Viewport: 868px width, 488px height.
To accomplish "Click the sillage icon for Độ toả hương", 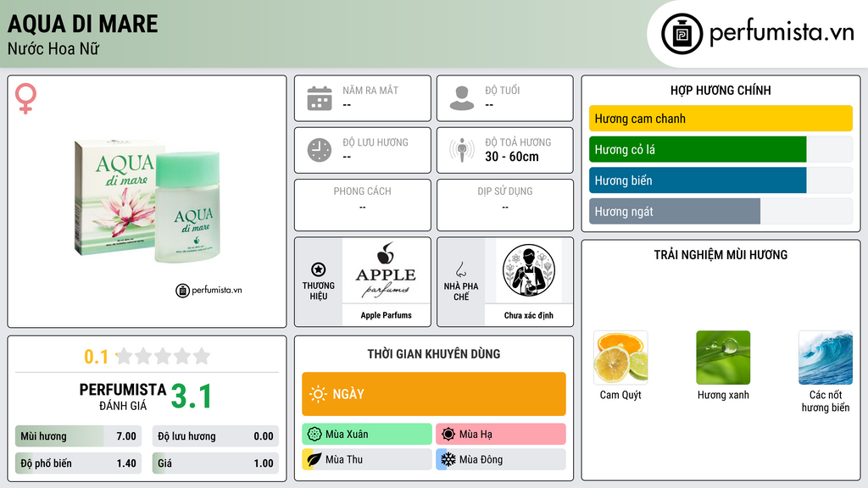I will (x=462, y=150).
